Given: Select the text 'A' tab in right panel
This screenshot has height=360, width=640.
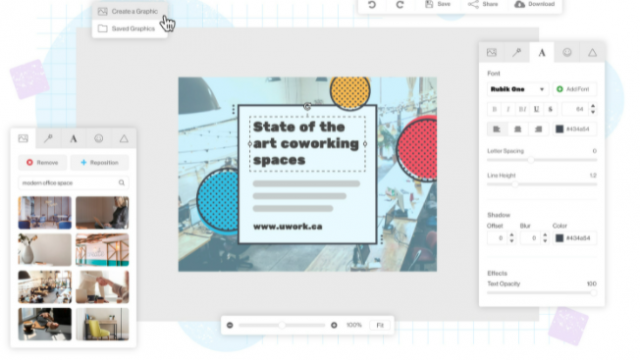Looking at the screenshot, I should click(542, 52).
